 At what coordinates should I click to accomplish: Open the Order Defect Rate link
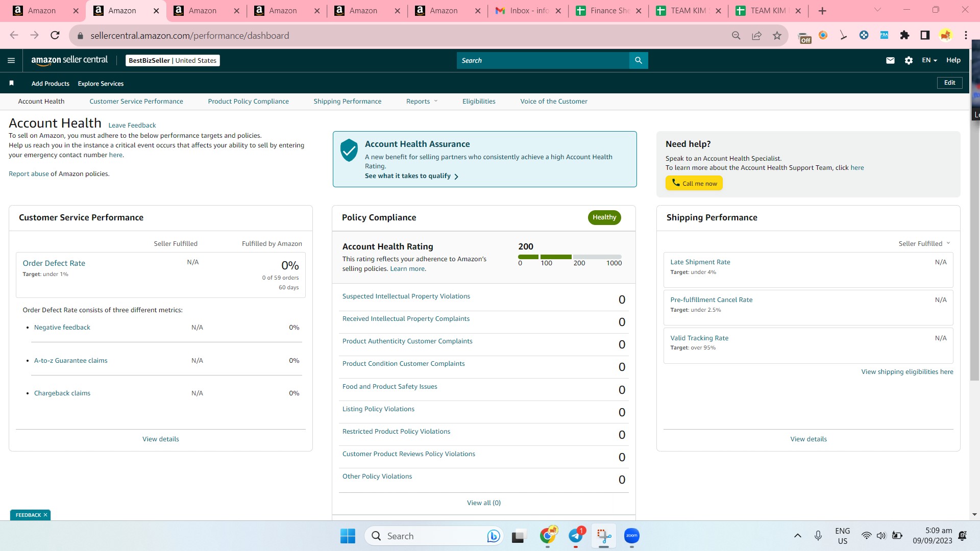tap(54, 263)
